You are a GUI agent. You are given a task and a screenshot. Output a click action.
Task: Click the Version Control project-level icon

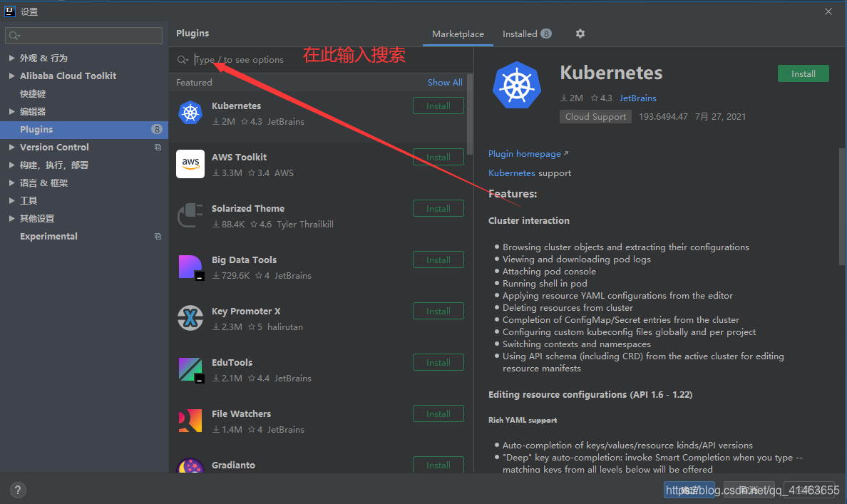[x=158, y=147]
